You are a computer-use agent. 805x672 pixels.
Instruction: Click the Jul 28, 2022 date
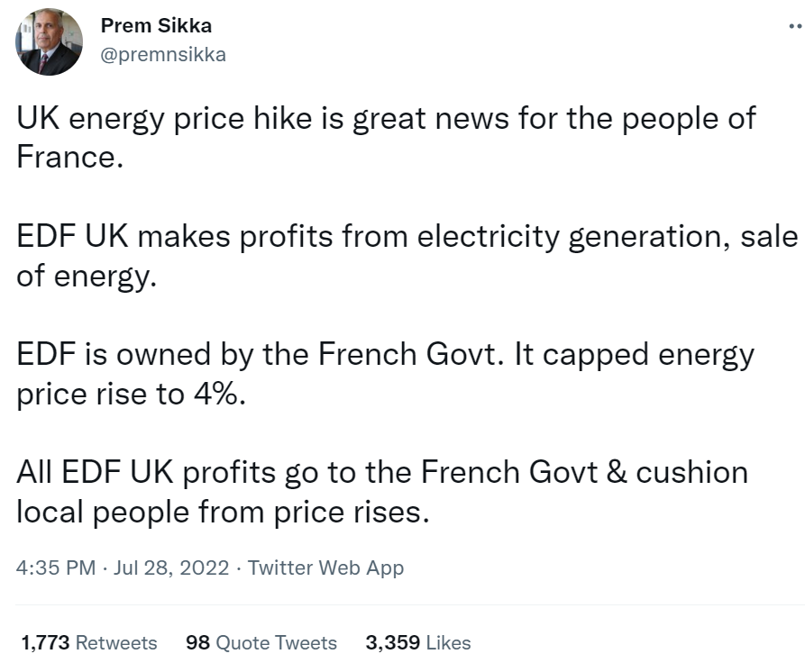(x=171, y=568)
